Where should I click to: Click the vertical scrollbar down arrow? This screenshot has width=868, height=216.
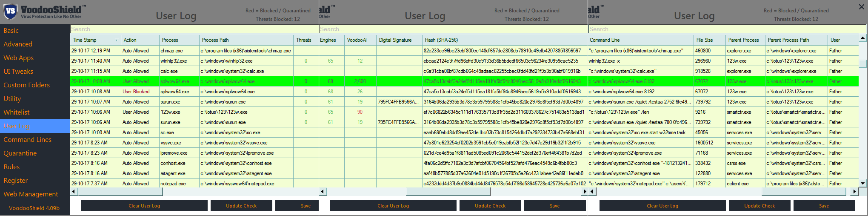(862, 183)
